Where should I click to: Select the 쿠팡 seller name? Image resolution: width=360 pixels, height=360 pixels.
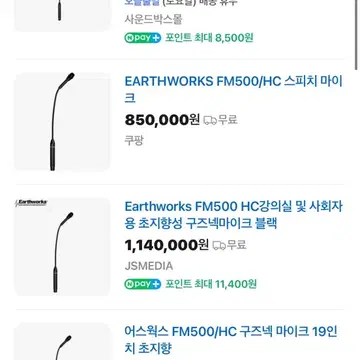134,140
